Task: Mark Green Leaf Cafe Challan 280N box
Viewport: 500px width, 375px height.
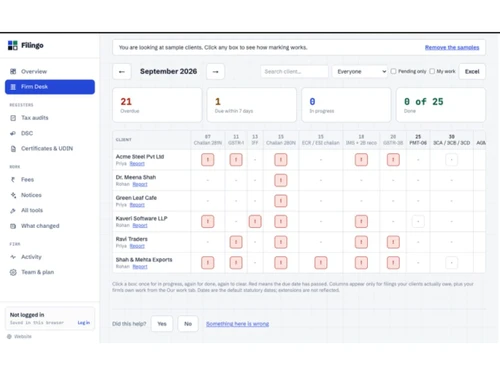Action: [x=281, y=201]
